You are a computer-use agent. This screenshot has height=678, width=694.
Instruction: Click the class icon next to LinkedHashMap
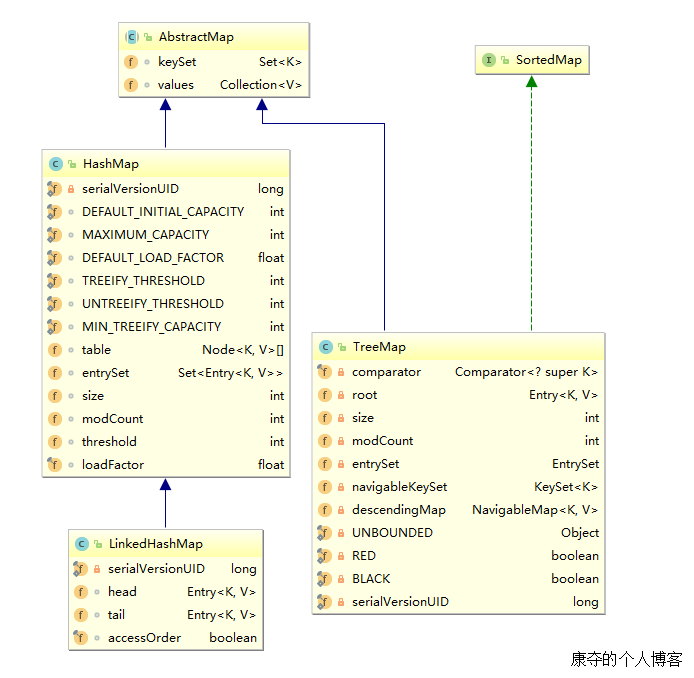81,544
